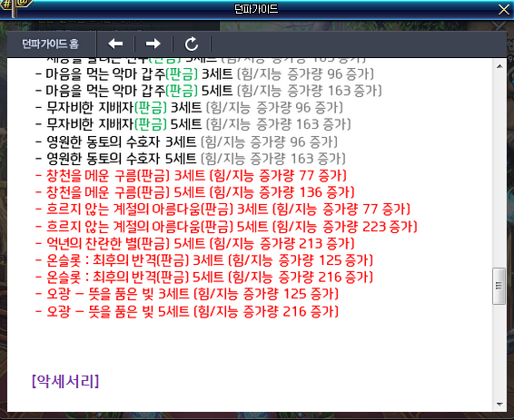The image size is (514, 420).
Task: Click 흐르지 않는 계절의 아름다움 5세트 entry
Action: pos(226,226)
